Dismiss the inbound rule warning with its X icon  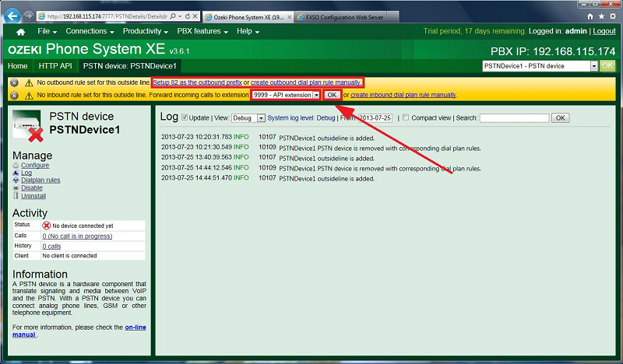(14, 95)
